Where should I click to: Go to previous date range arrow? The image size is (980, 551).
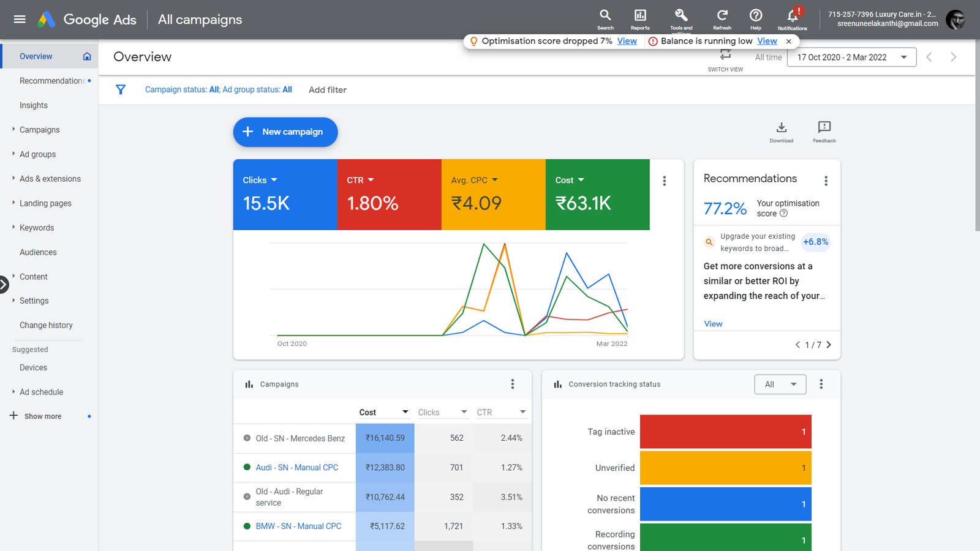929,57
